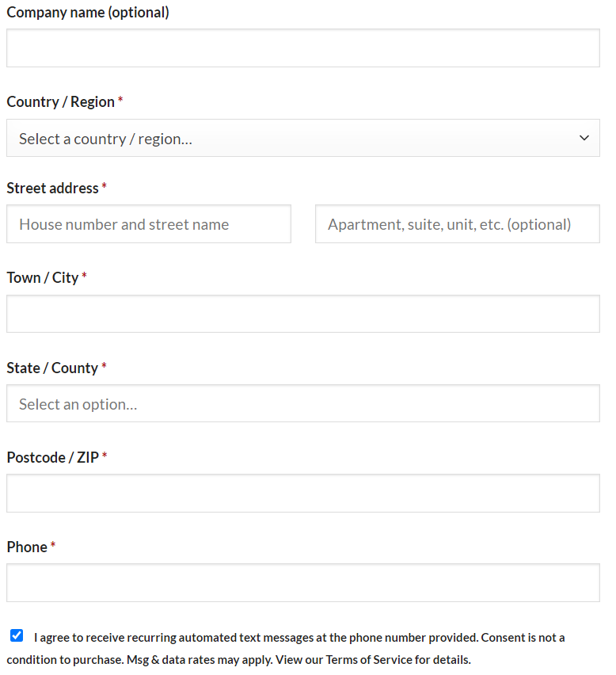Click the 'Street address' label
This screenshot has height=675, width=616.
point(51,188)
